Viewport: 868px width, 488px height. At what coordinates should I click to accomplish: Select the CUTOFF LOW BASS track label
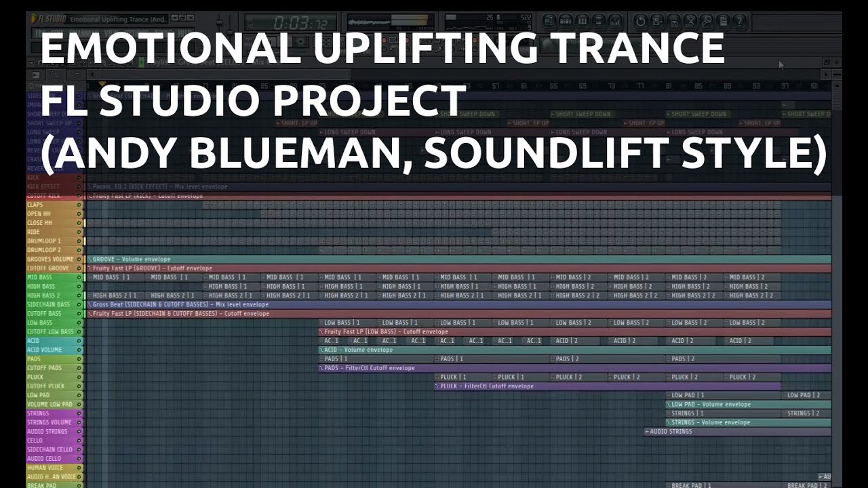50,331
